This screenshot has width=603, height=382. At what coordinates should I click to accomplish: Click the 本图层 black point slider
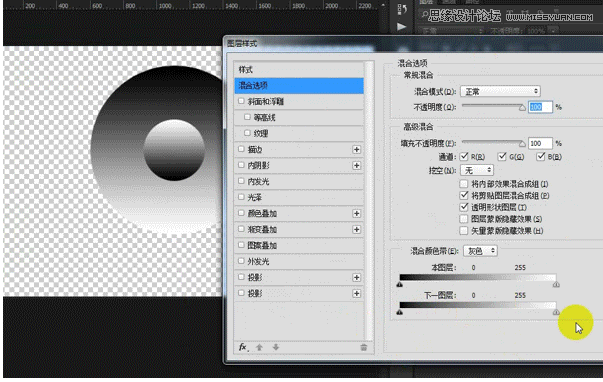[400, 284]
